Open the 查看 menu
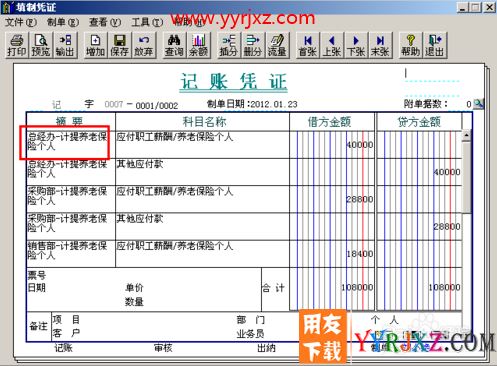This screenshot has width=497, height=366. (x=105, y=22)
